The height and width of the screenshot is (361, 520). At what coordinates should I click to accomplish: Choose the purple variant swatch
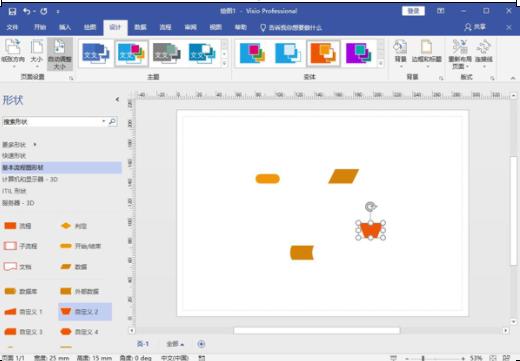[358, 53]
